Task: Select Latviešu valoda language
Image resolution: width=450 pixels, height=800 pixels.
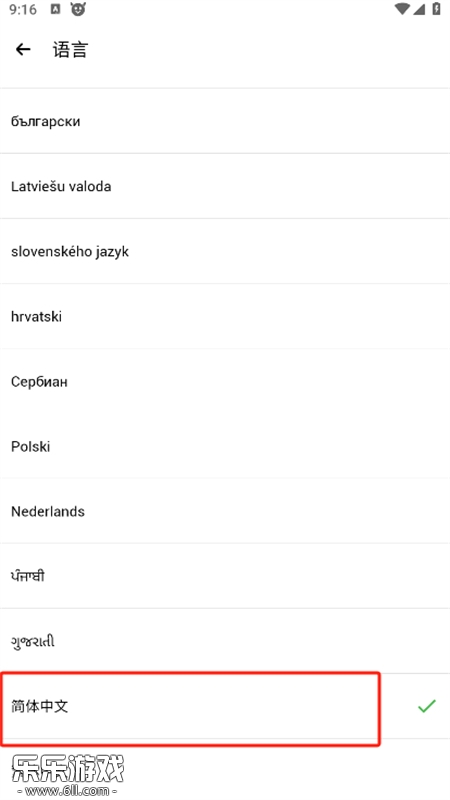Action: [x=225, y=186]
